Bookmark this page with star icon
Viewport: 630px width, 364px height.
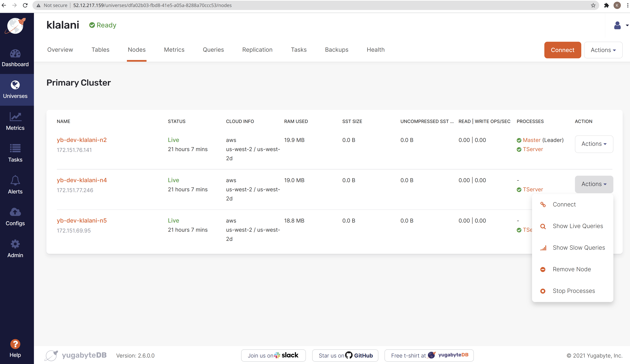coord(593,5)
